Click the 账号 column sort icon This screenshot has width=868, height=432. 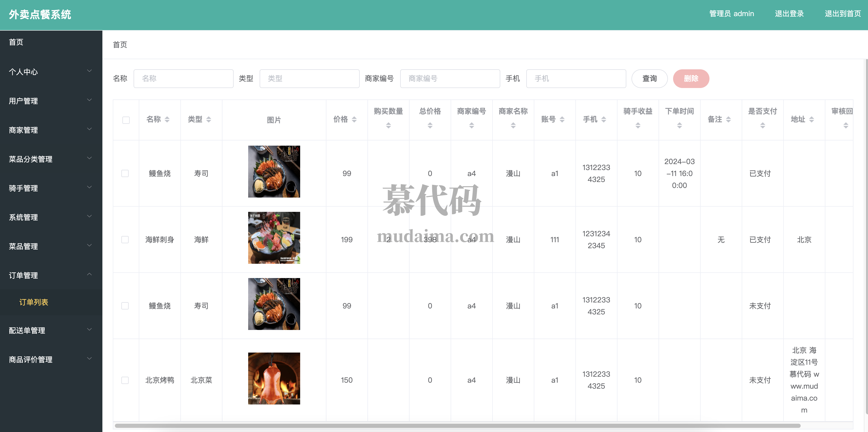562,119
